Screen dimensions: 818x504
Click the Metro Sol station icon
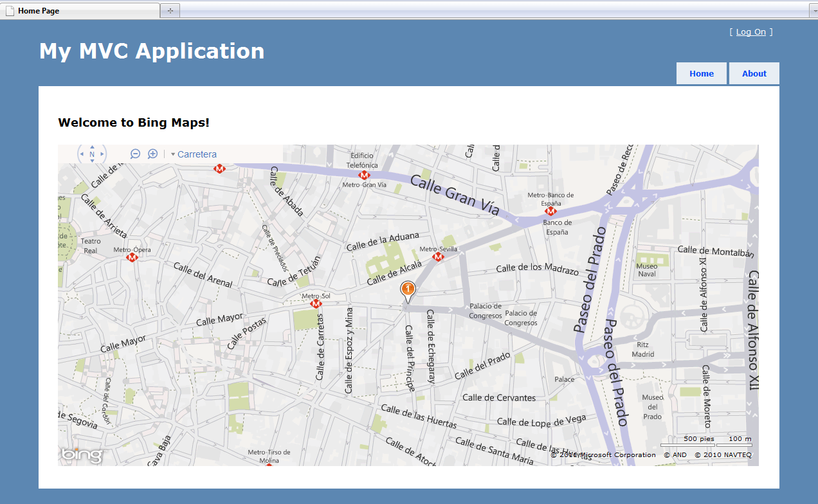click(x=316, y=304)
